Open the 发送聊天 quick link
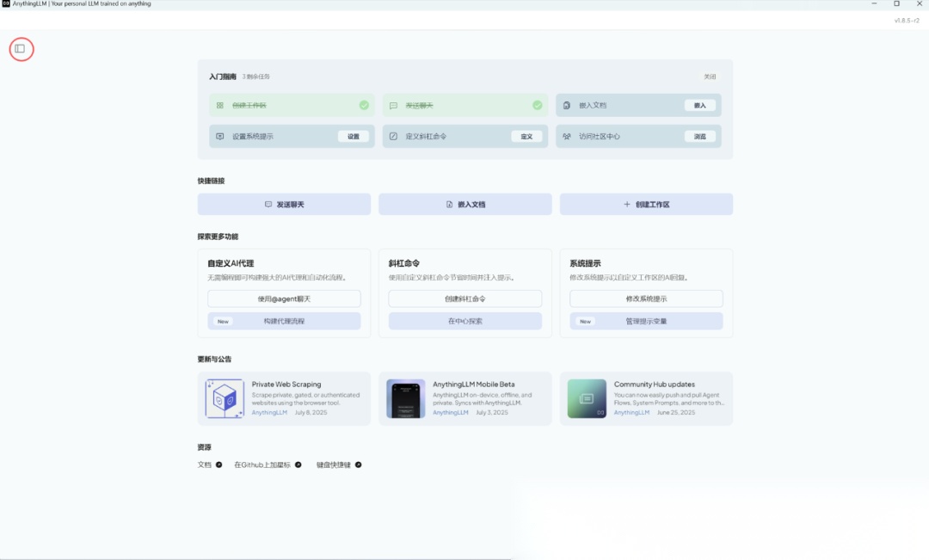The height and width of the screenshot is (560, 929). (285, 204)
